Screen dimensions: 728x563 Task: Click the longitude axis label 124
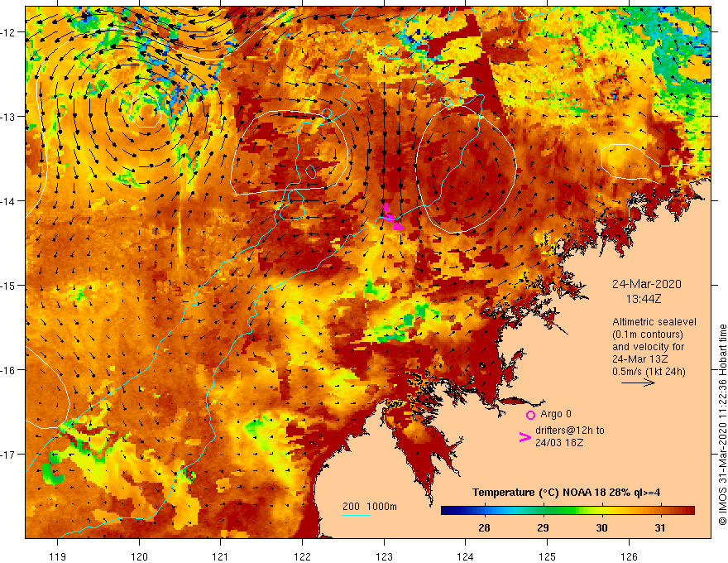point(465,556)
